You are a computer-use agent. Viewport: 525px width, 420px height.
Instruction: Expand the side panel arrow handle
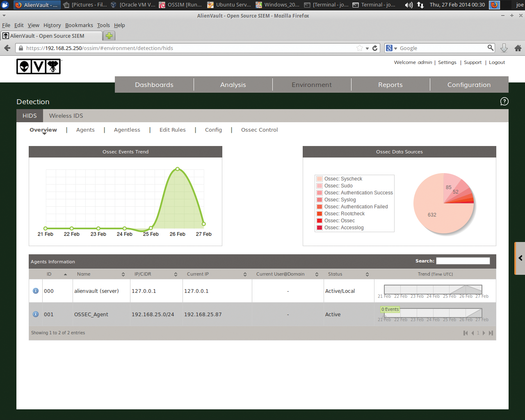[x=520, y=258]
